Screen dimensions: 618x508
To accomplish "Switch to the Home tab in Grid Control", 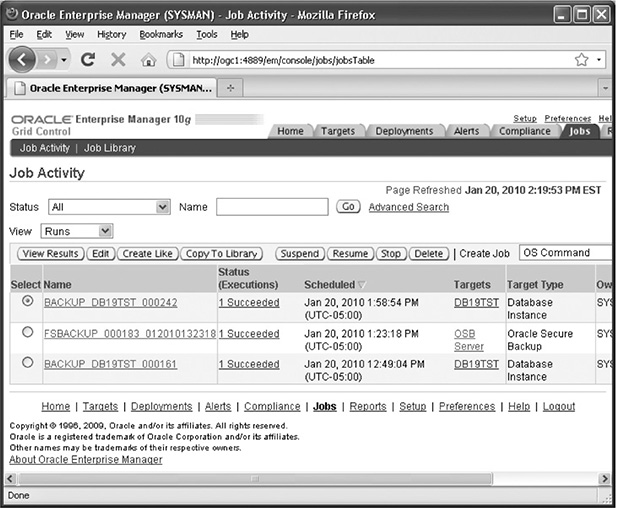I will [x=290, y=131].
